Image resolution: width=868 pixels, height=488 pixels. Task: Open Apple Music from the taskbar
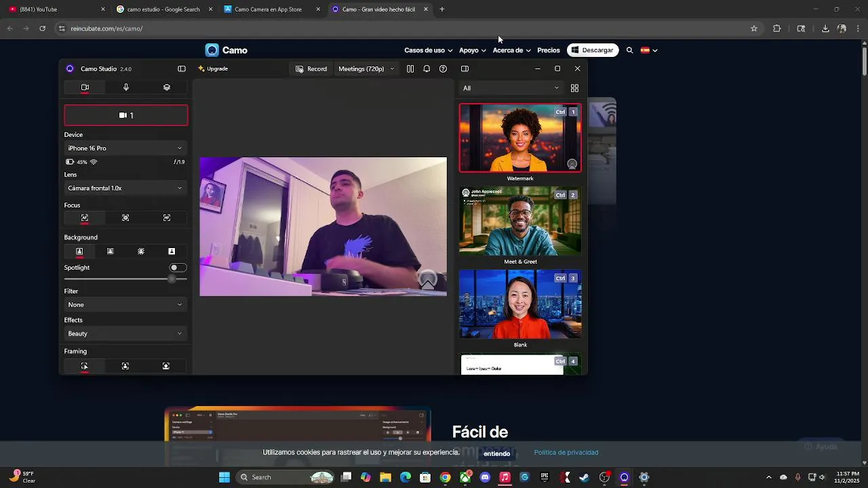505,477
